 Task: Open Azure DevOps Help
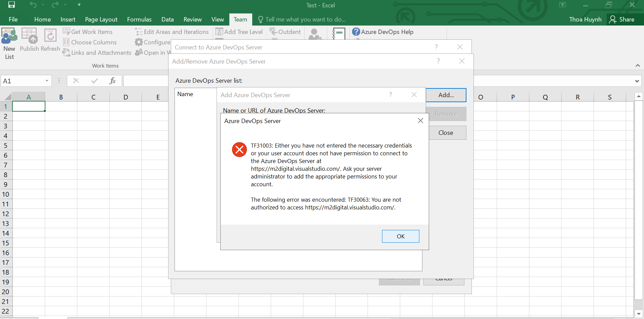(383, 32)
